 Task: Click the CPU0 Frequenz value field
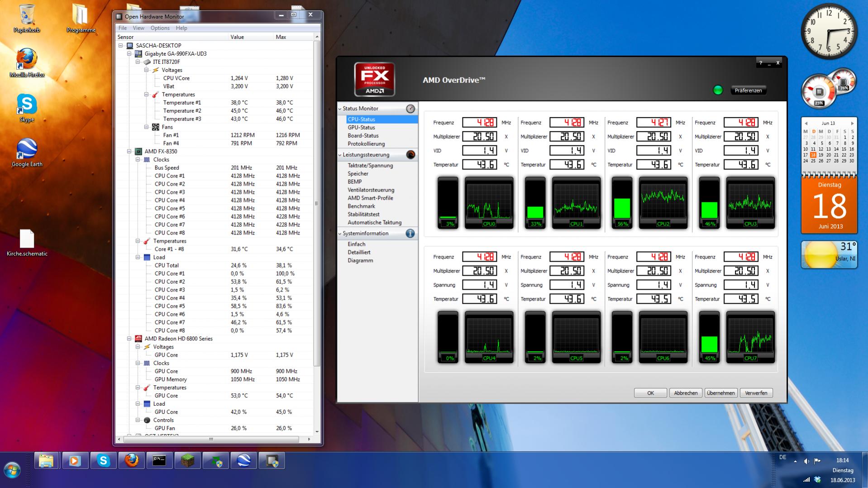click(x=479, y=123)
